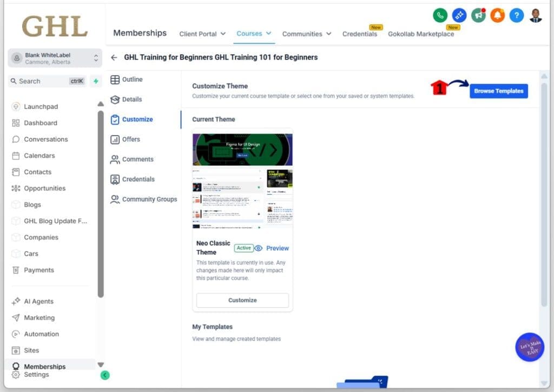Click the back arrow beside course title

click(x=114, y=57)
